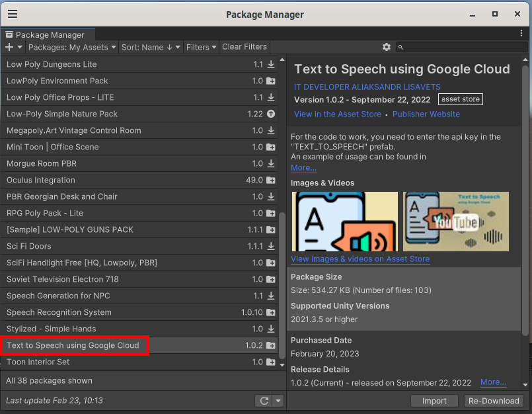This screenshot has height=414, width=532.
Task: Click import icon for LowPoly Environment Pack
Action: pyautogui.click(x=271, y=81)
